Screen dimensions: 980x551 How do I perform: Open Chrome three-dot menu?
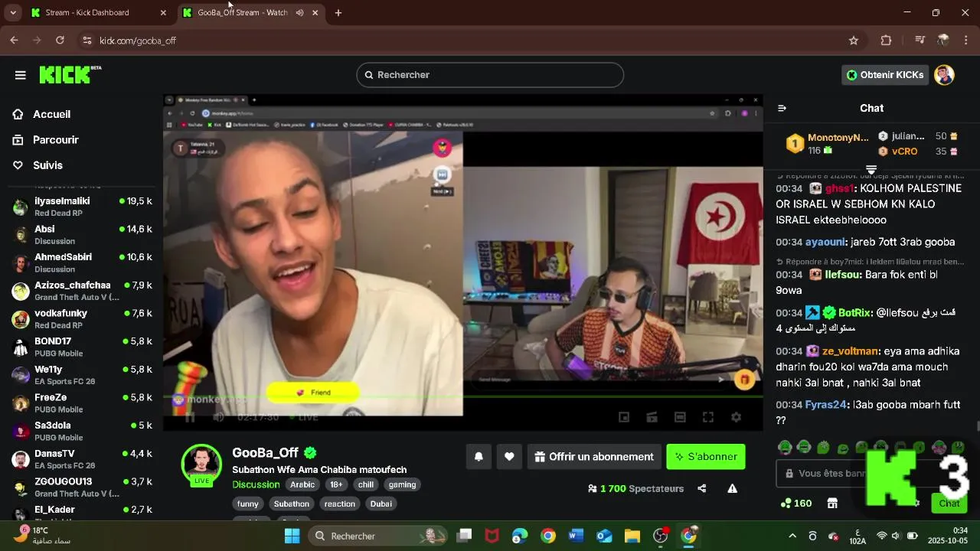965,40
